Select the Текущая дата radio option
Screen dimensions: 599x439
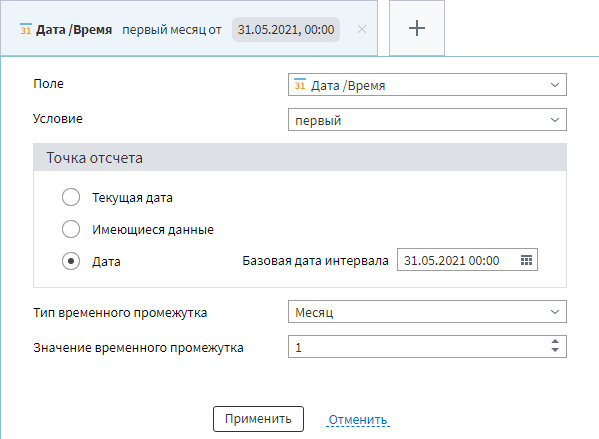coord(71,198)
